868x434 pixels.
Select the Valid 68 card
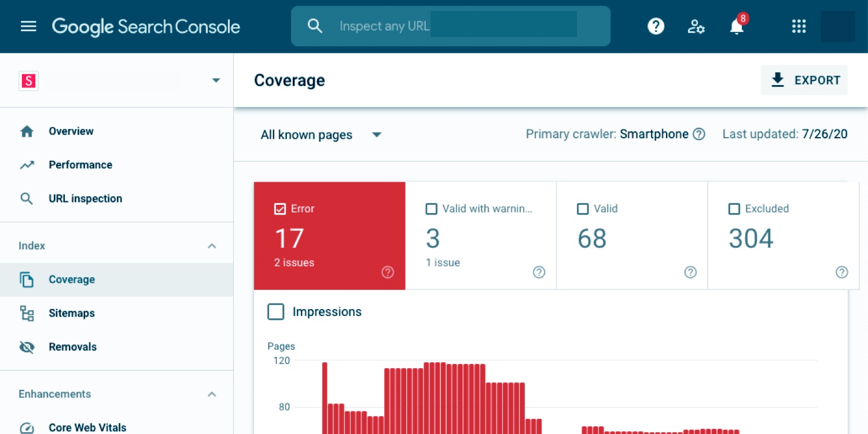pyautogui.click(x=632, y=236)
